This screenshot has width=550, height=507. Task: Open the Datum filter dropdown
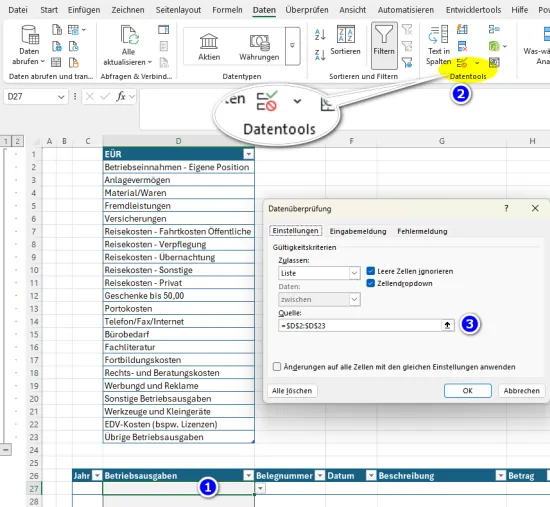tap(371, 475)
